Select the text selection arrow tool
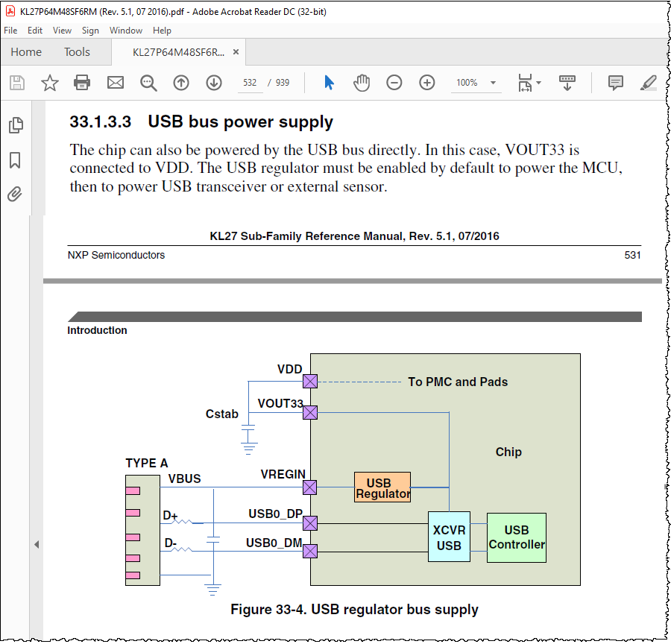671x644 pixels. click(x=328, y=83)
